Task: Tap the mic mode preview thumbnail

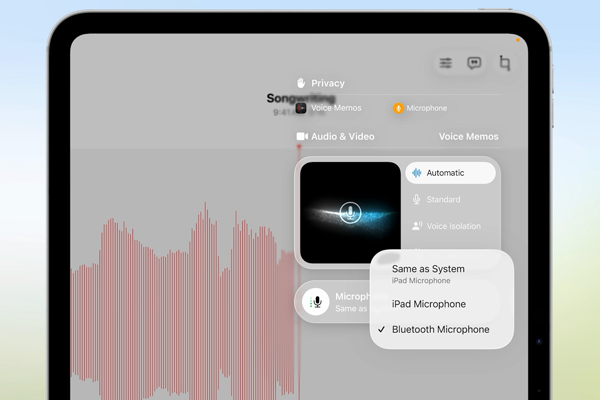Action: point(350,212)
